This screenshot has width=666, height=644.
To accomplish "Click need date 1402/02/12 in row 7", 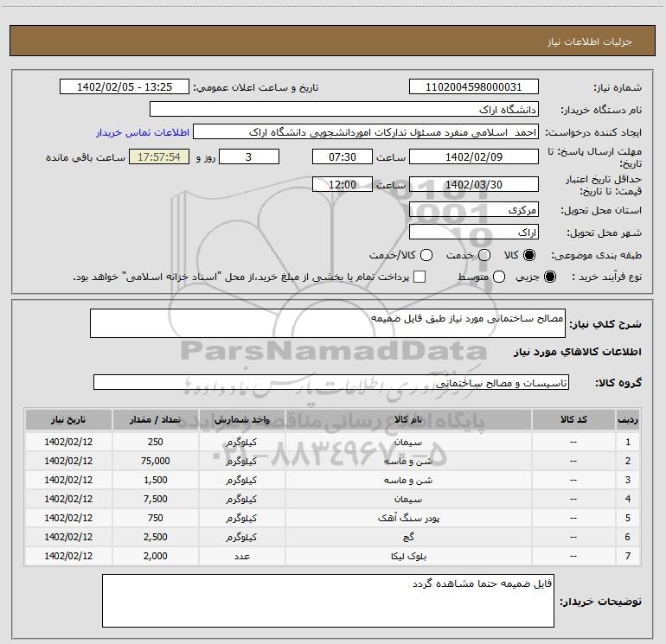I will tap(68, 556).
